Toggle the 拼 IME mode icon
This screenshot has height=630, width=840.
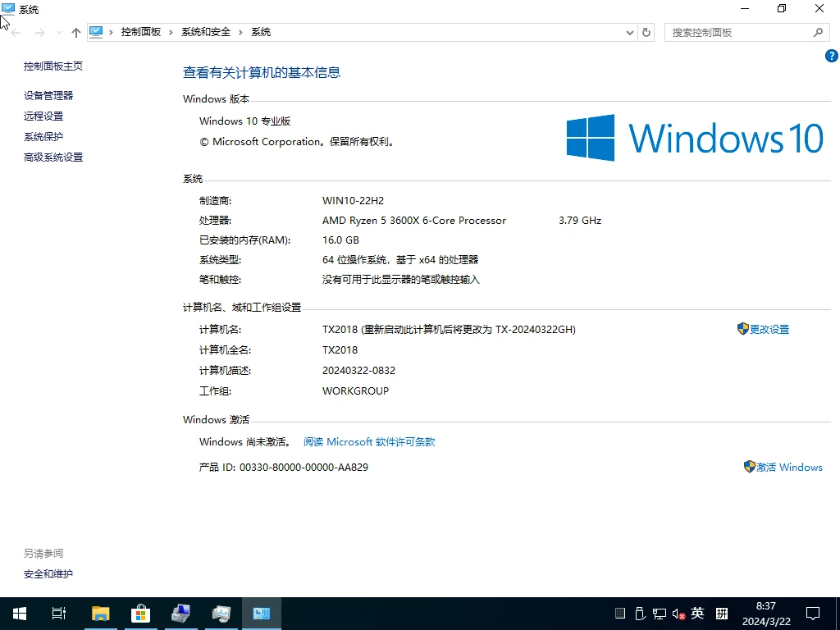(721, 613)
